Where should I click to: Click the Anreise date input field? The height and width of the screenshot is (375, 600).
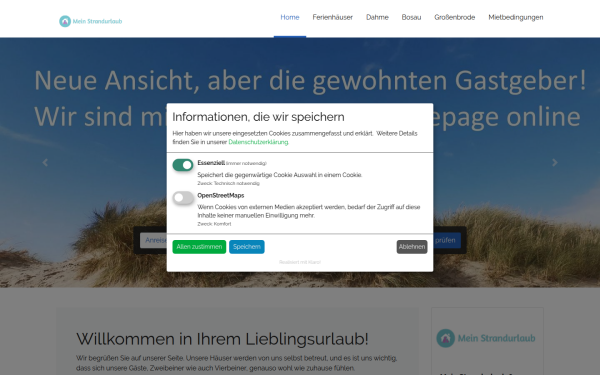(x=153, y=240)
